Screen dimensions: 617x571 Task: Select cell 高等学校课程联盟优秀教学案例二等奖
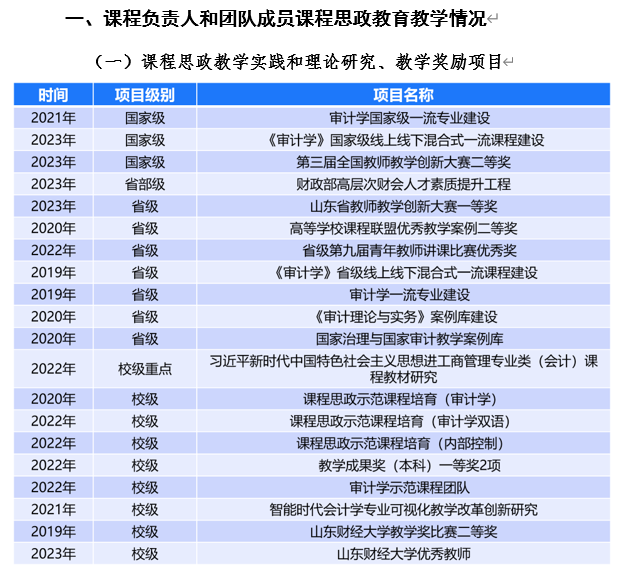click(403, 228)
